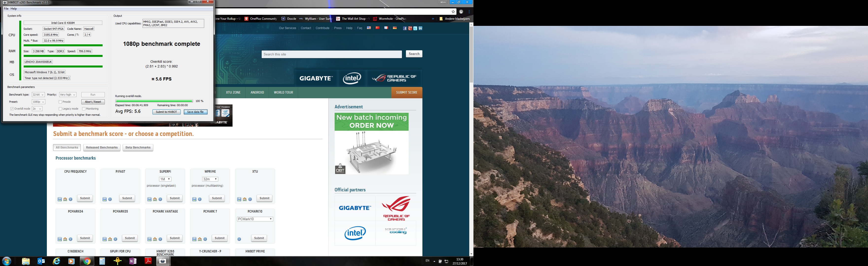Open OneNote from the taskbar
The image size is (868, 266).
tap(133, 261)
